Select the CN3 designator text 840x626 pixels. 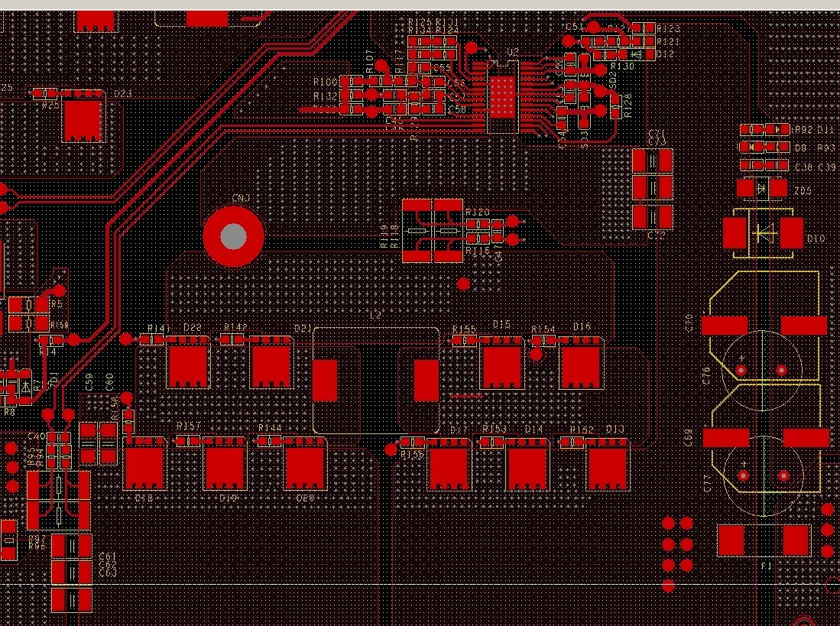(x=241, y=199)
